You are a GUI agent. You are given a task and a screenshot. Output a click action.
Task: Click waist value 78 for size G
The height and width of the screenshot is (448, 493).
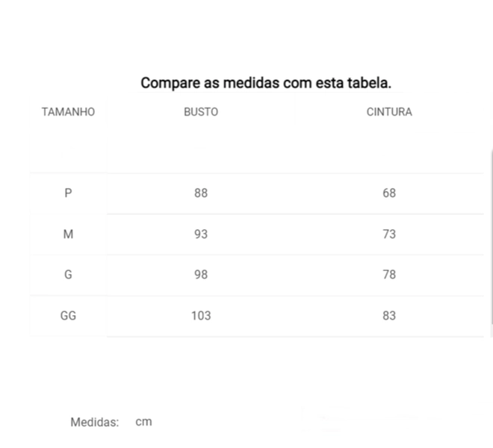[x=389, y=275]
